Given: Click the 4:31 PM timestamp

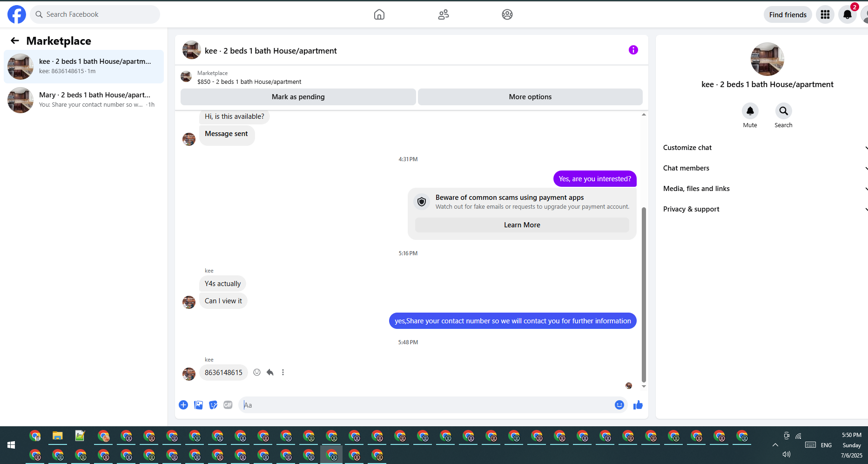Looking at the screenshot, I should click(x=408, y=159).
